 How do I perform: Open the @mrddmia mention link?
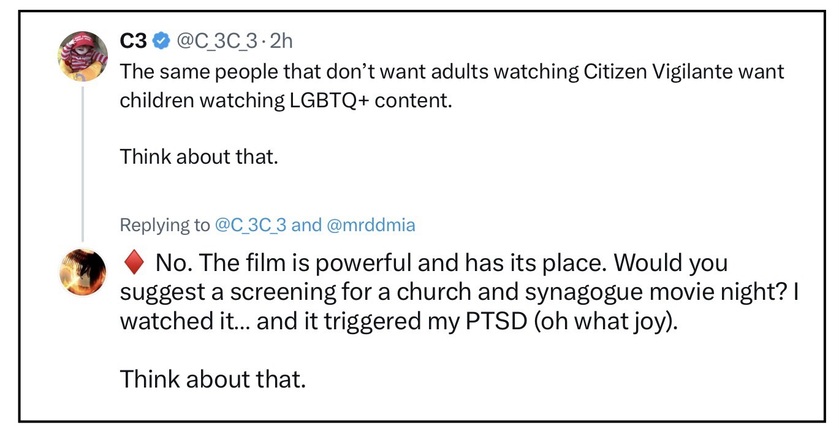pos(370,225)
